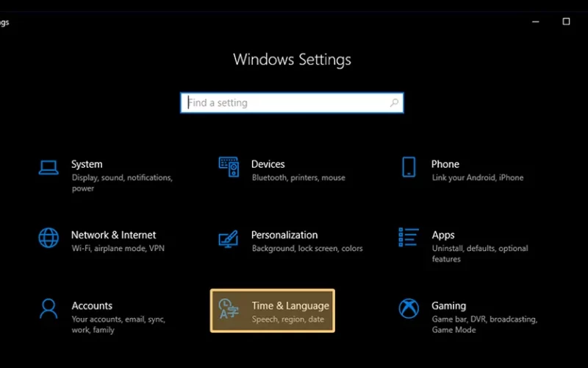Click 'Bluetooth, printers, mouse' text
Screen dimensions: 588x368
[x=298, y=177]
